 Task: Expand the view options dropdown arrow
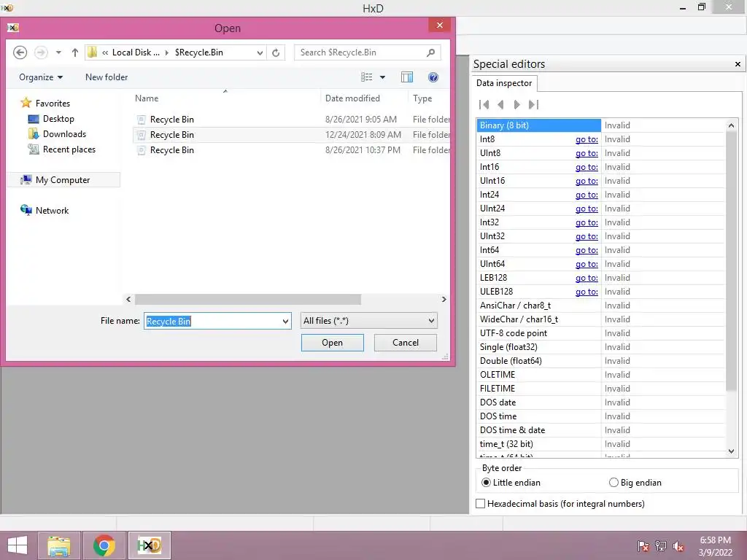(382, 77)
